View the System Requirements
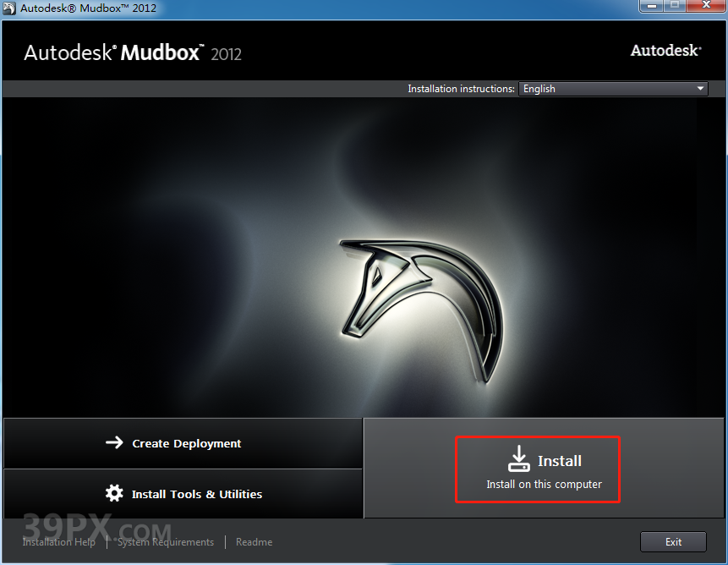728x565 pixels. pos(166,542)
